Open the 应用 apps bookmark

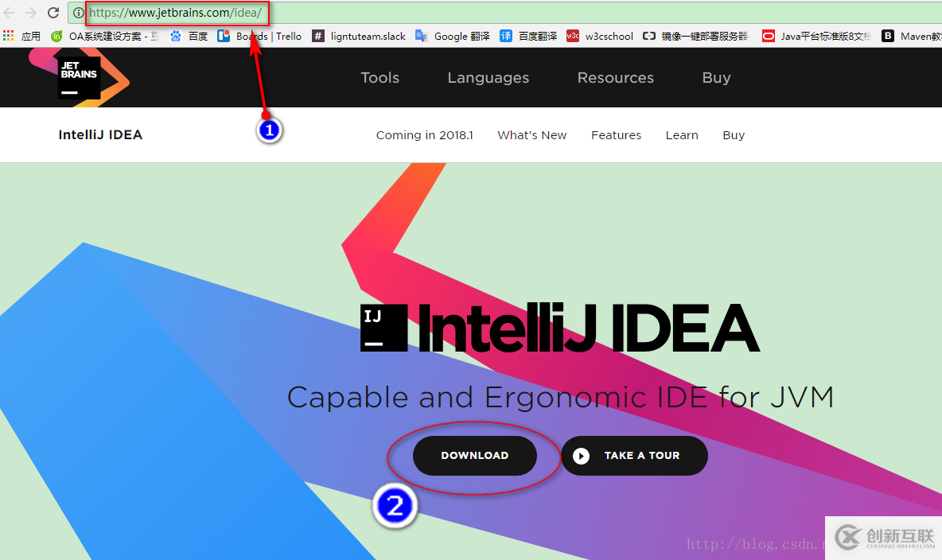click(21, 36)
